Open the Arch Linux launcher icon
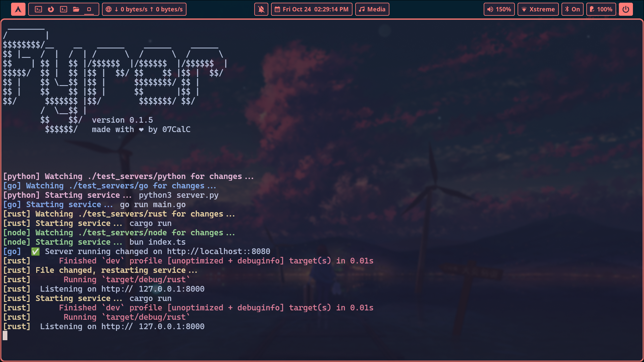Image resolution: width=644 pixels, height=362 pixels. coord(18,9)
